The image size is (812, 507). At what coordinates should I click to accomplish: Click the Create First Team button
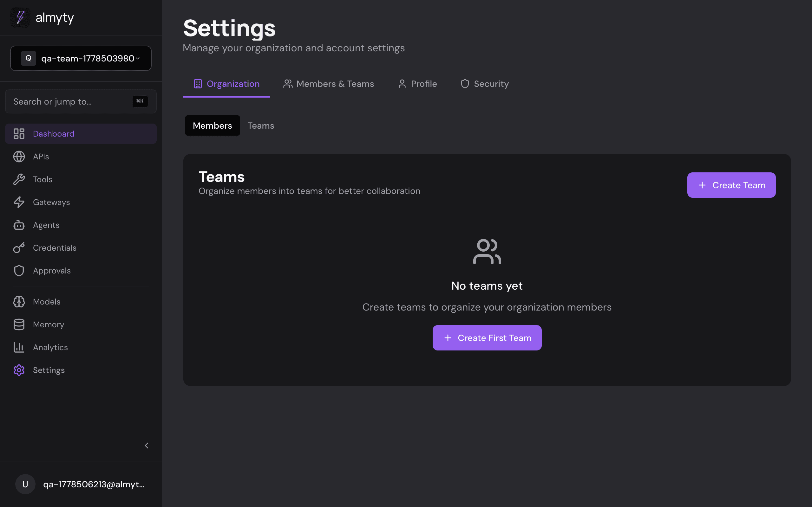487,338
